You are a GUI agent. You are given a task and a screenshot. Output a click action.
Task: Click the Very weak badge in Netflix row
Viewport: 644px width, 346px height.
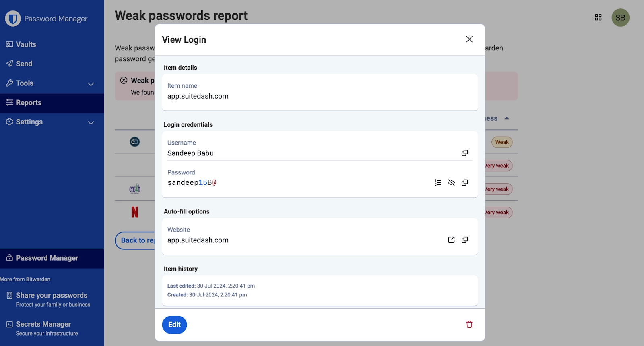(498, 213)
